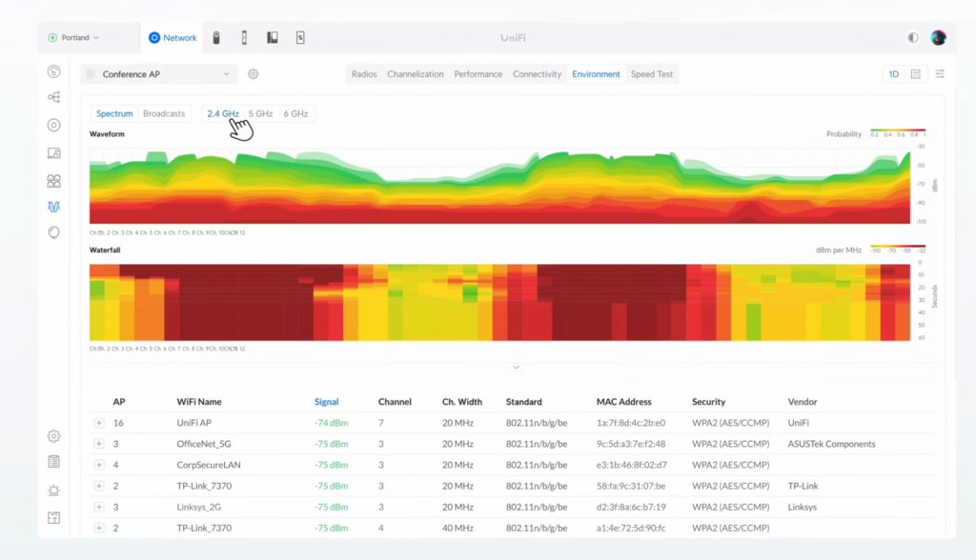Open the Portland site selector dropdown
Screen dimensions: 976x560
pos(73,38)
